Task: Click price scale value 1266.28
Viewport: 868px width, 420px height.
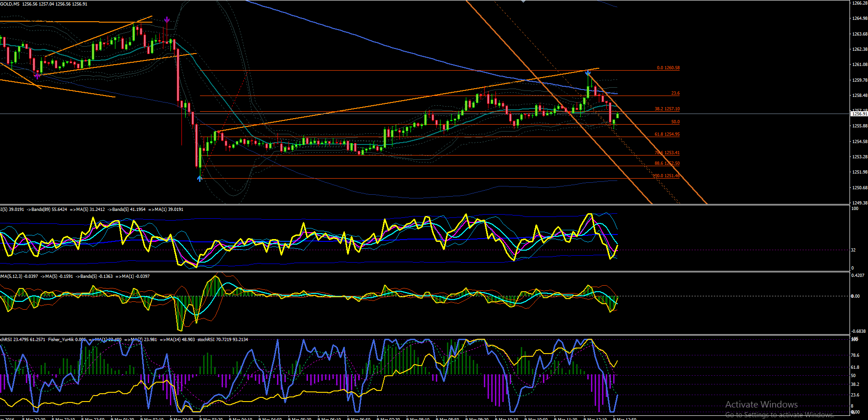Action: pos(860,3)
